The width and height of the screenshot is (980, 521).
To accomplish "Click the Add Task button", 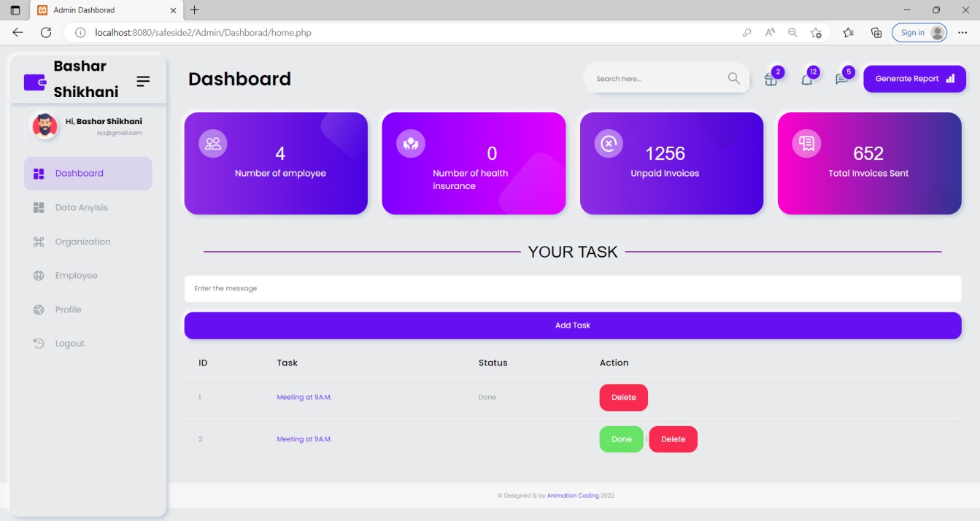I will coord(572,325).
